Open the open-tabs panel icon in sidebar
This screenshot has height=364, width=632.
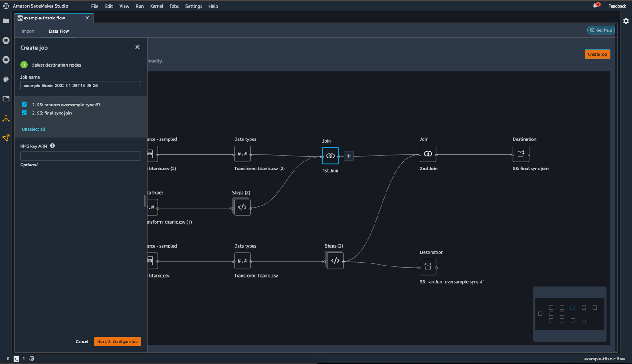6,99
